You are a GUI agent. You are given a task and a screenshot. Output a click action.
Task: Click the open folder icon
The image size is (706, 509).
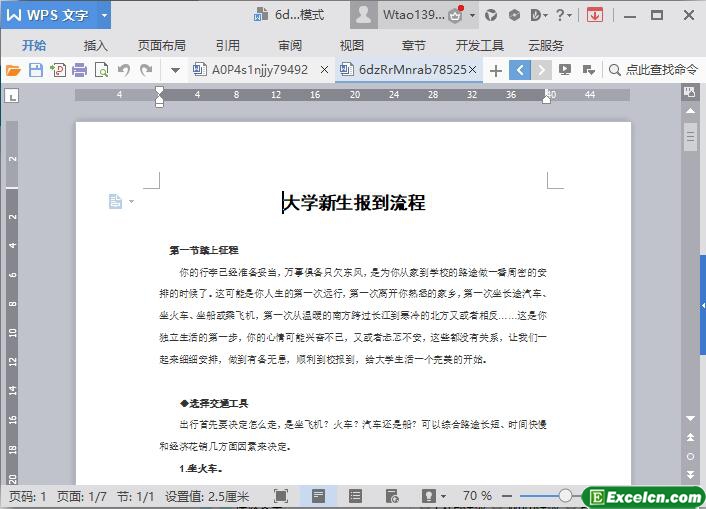tap(14, 70)
